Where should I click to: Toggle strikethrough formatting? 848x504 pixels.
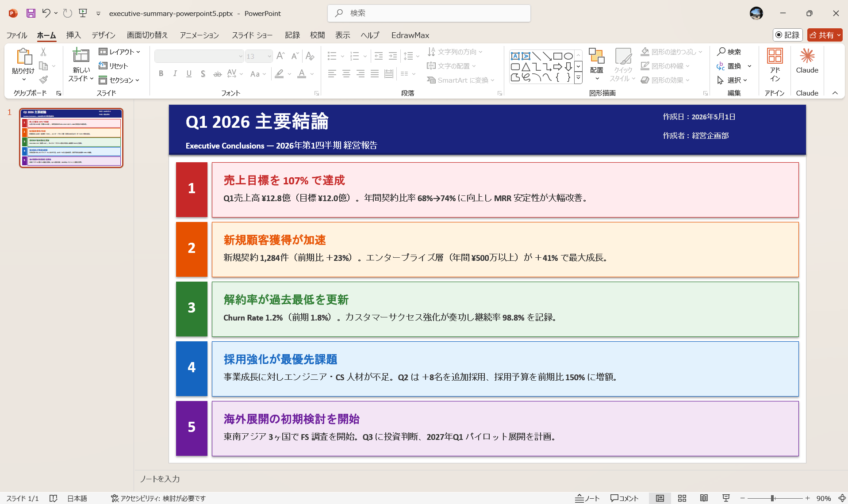coord(217,74)
